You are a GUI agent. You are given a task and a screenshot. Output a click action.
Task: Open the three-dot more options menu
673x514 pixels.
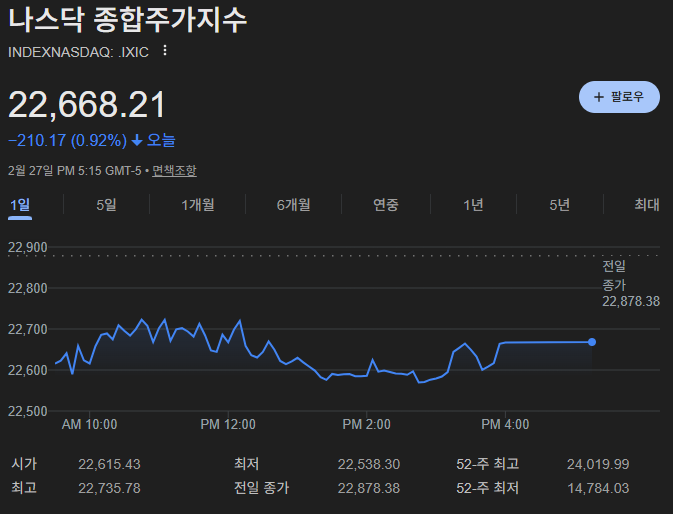click(165, 51)
